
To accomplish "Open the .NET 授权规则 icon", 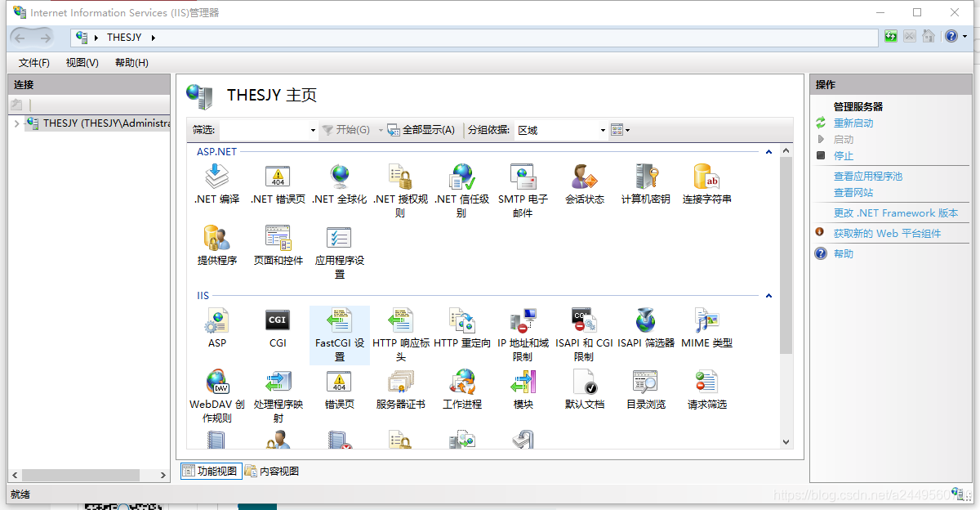I will click(x=400, y=191).
